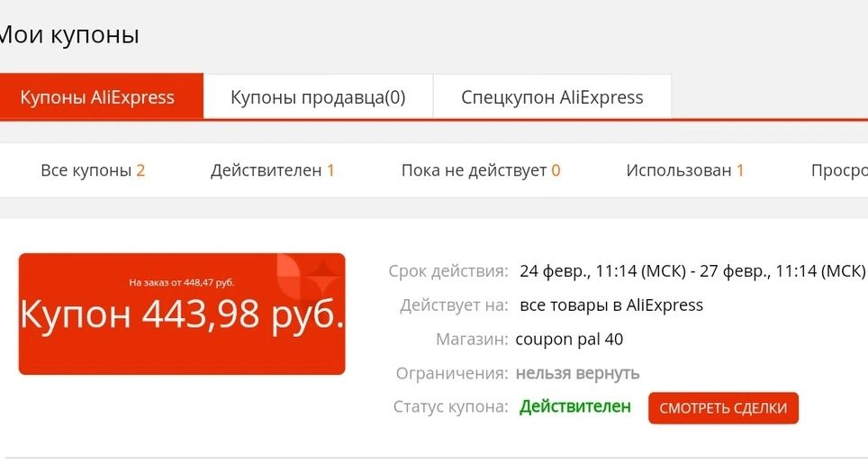
Task: Filter coupons by Действителен 1
Action: 272,170
